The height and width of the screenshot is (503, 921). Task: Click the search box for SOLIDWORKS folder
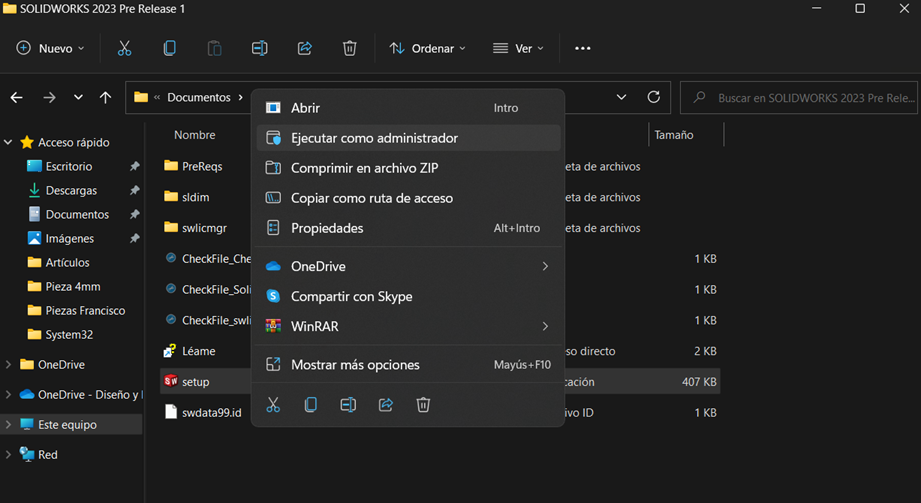(799, 98)
